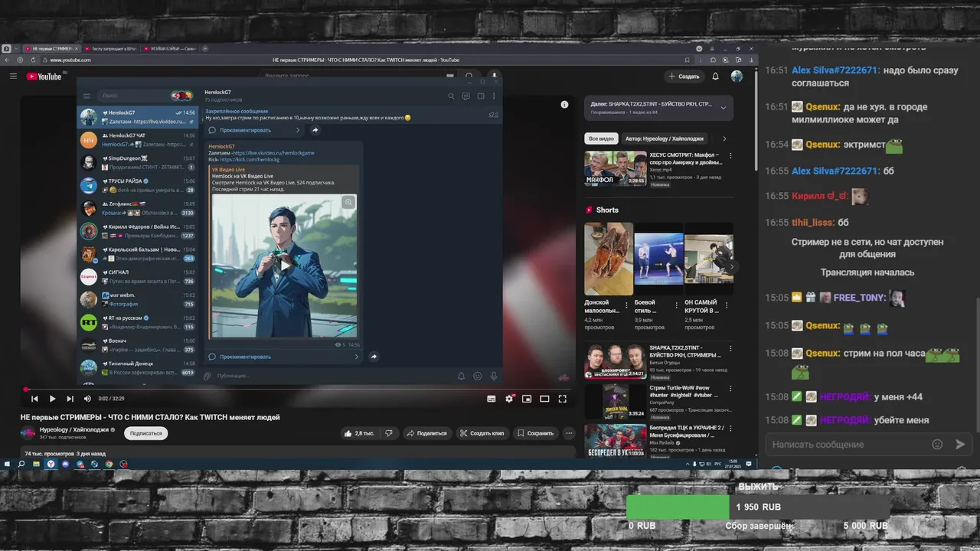Play the YouTube video
The height and width of the screenshot is (551, 980).
click(52, 399)
